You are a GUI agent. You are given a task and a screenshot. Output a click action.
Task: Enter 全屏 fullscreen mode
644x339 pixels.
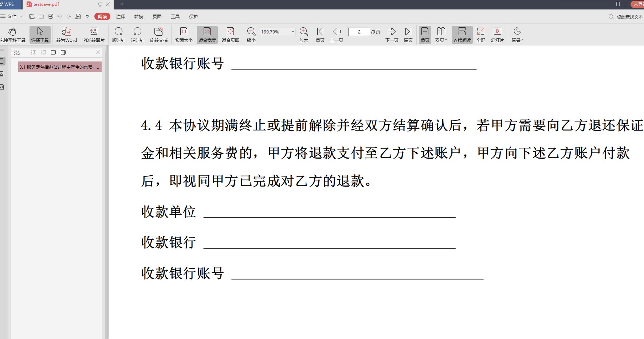click(x=481, y=35)
